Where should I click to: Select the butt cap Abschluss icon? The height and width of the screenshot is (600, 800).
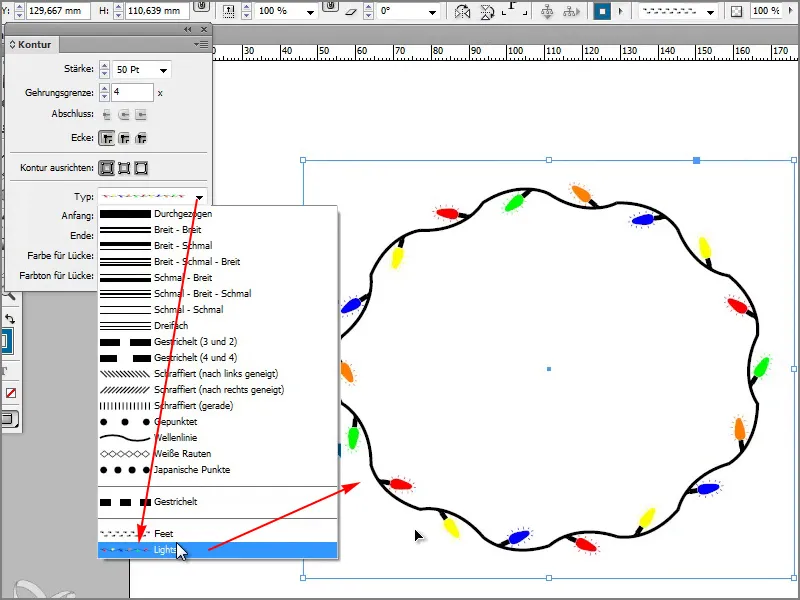(108, 114)
